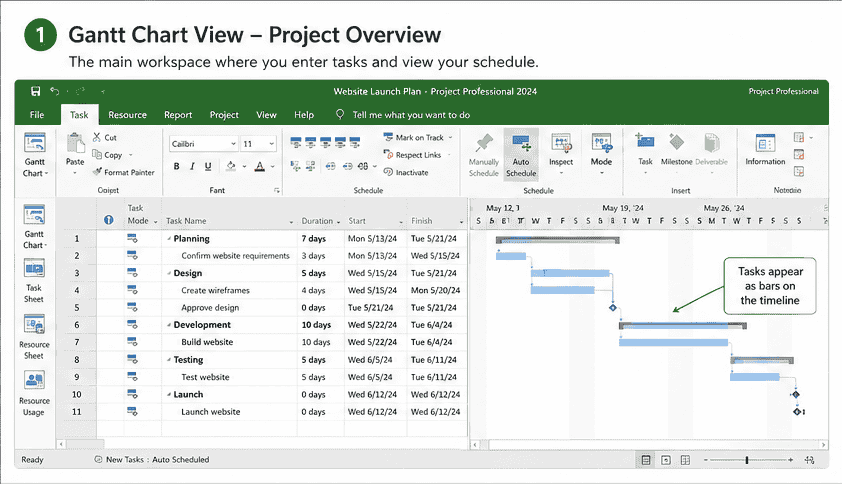842x484 pixels.
Task: Open the Duration column filter arrow
Action: [x=338, y=222]
